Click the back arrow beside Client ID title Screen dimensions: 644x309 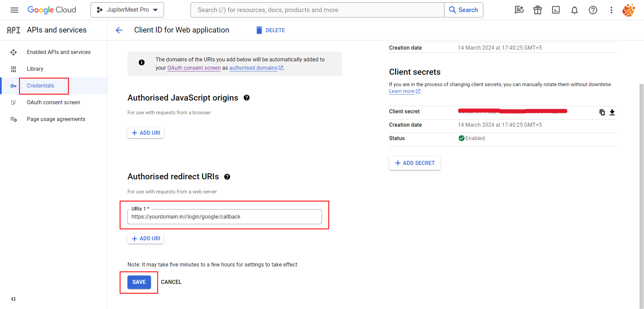point(119,30)
